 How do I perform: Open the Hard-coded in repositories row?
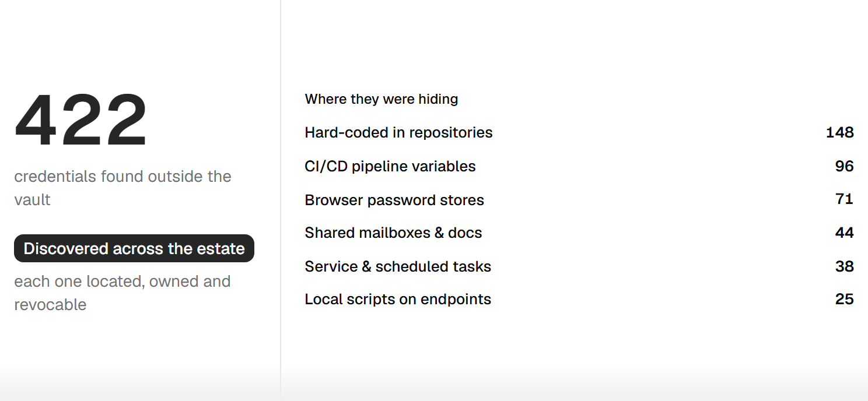(x=579, y=132)
